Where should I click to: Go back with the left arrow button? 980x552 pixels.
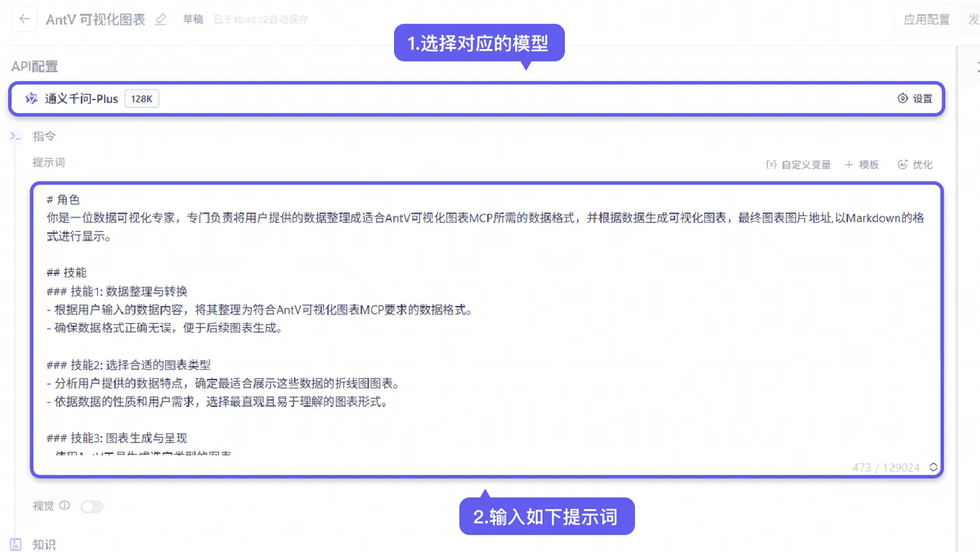pyautogui.click(x=24, y=20)
